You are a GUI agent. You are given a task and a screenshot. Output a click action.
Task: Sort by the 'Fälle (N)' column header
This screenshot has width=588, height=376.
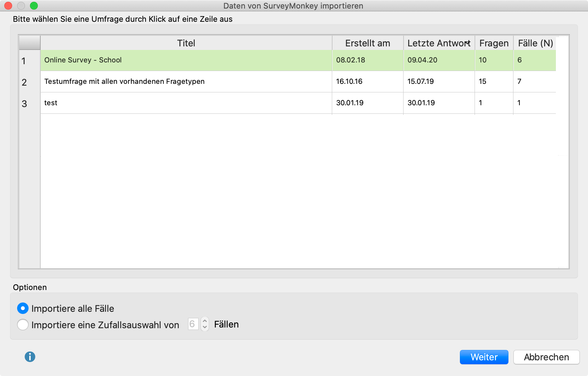(x=535, y=43)
